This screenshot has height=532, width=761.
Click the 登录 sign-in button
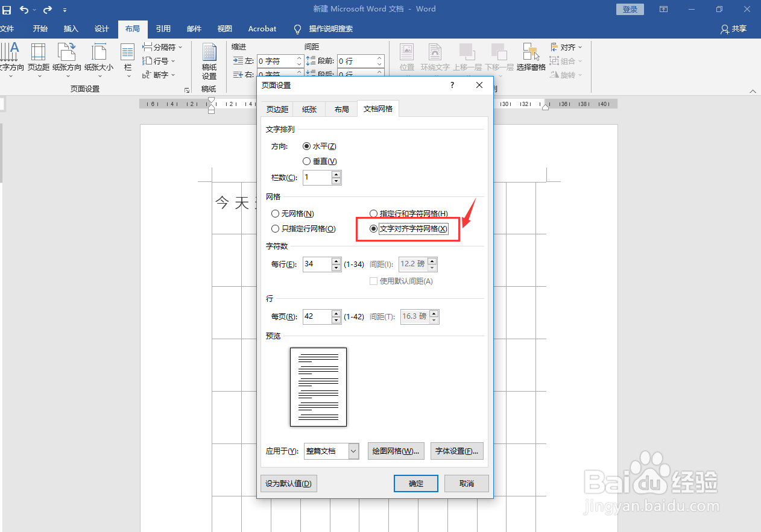click(x=630, y=9)
